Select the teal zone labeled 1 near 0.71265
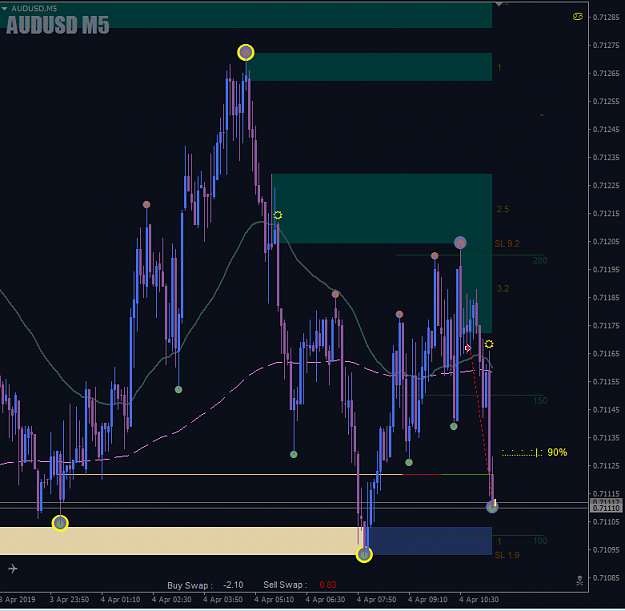Screen dimensions: 625x611 [370, 67]
